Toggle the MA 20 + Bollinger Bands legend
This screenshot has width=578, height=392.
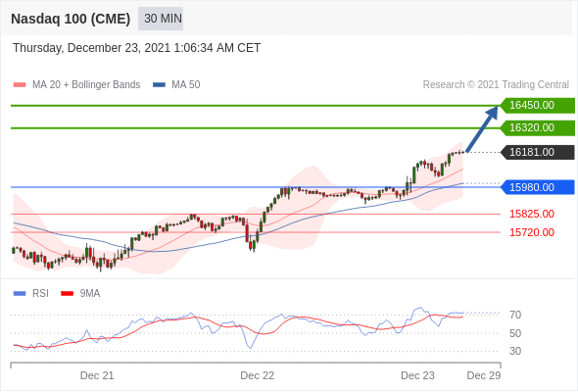pyautogui.click(x=86, y=85)
